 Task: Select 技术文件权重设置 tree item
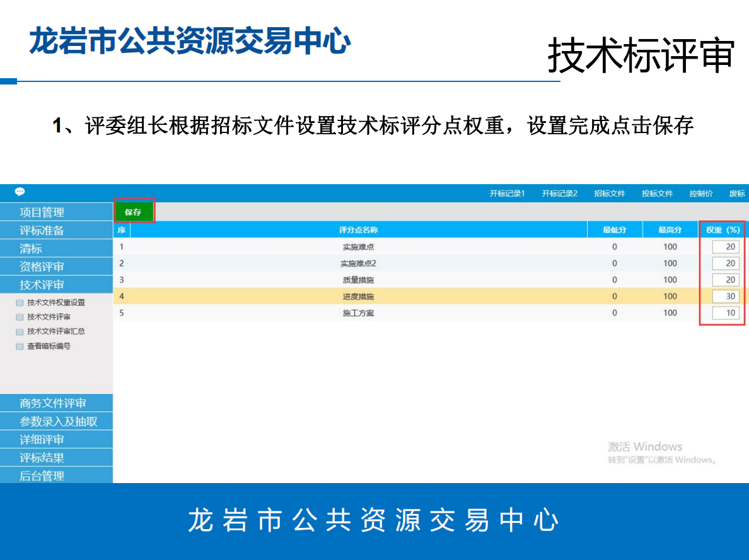point(56,303)
